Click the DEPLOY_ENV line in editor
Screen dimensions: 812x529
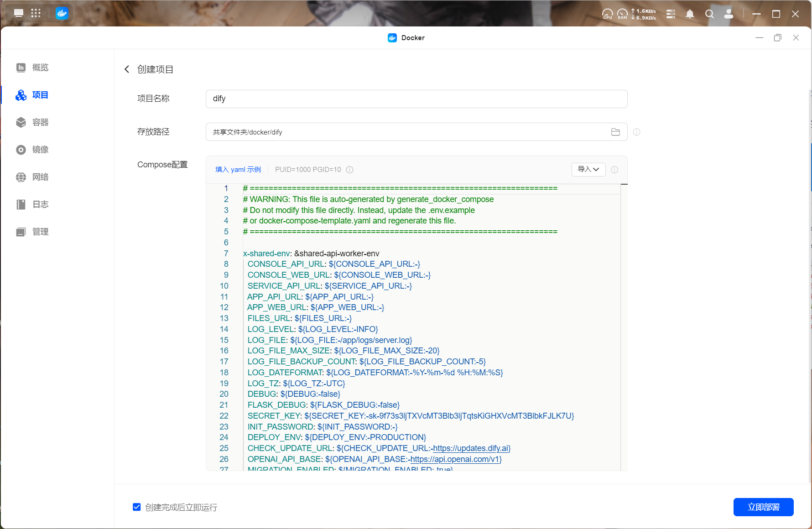click(337, 437)
